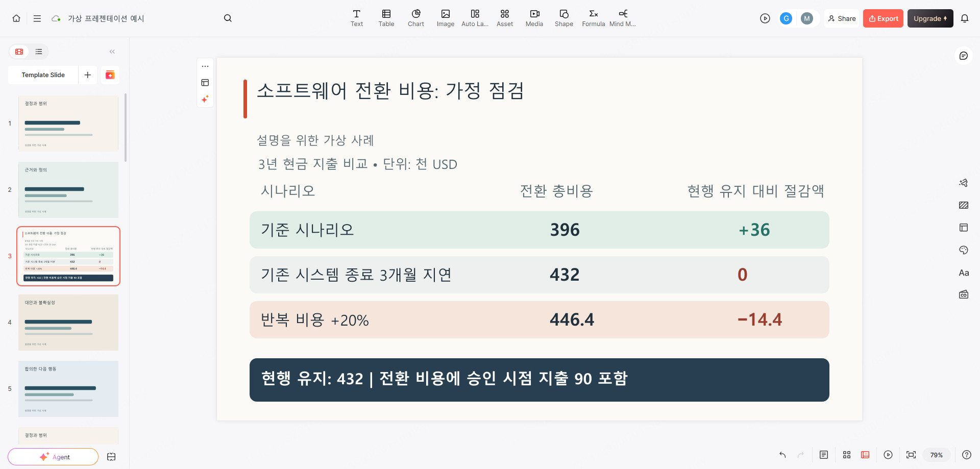The image size is (980, 469).
Task: Undo the last action
Action: (x=782, y=455)
